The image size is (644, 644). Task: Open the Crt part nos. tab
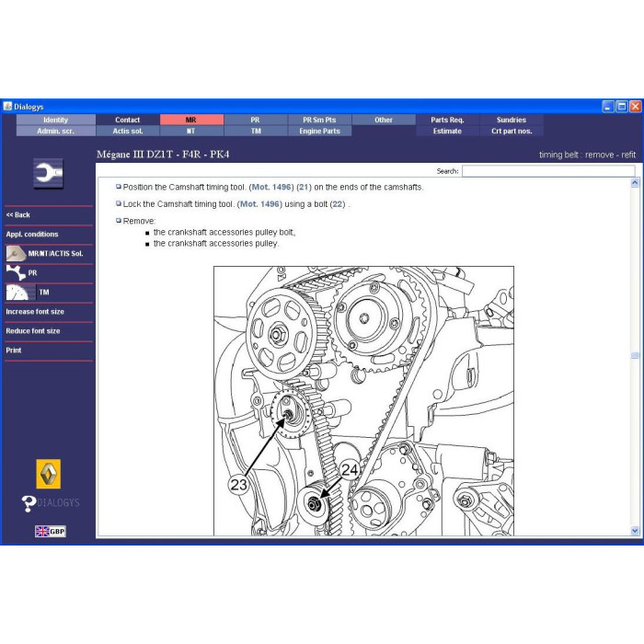pos(512,131)
